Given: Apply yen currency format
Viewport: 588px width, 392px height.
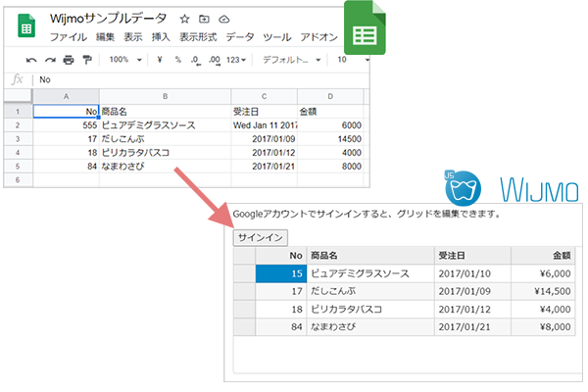Looking at the screenshot, I should [160, 60].
